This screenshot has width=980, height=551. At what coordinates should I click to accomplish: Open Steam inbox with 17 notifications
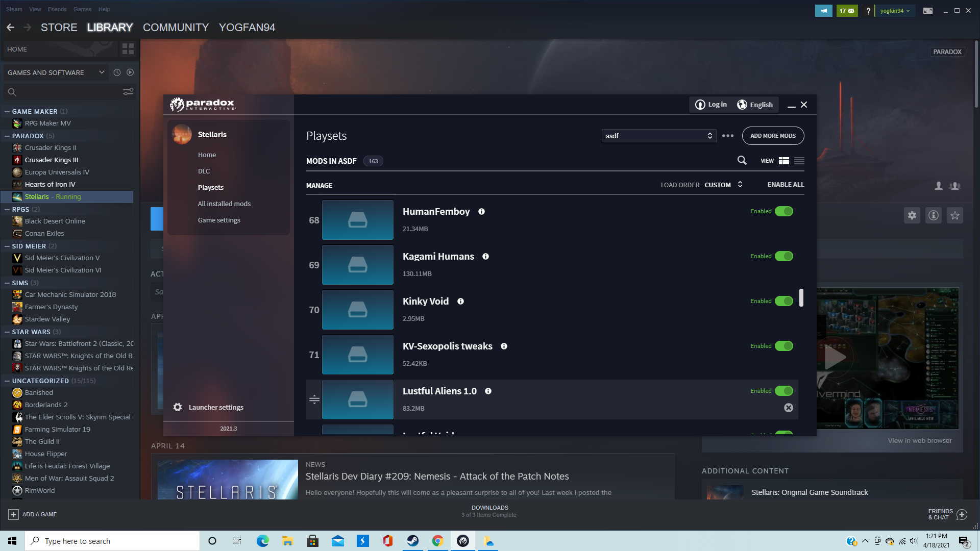pyautogui.click(x=847, y=11)
